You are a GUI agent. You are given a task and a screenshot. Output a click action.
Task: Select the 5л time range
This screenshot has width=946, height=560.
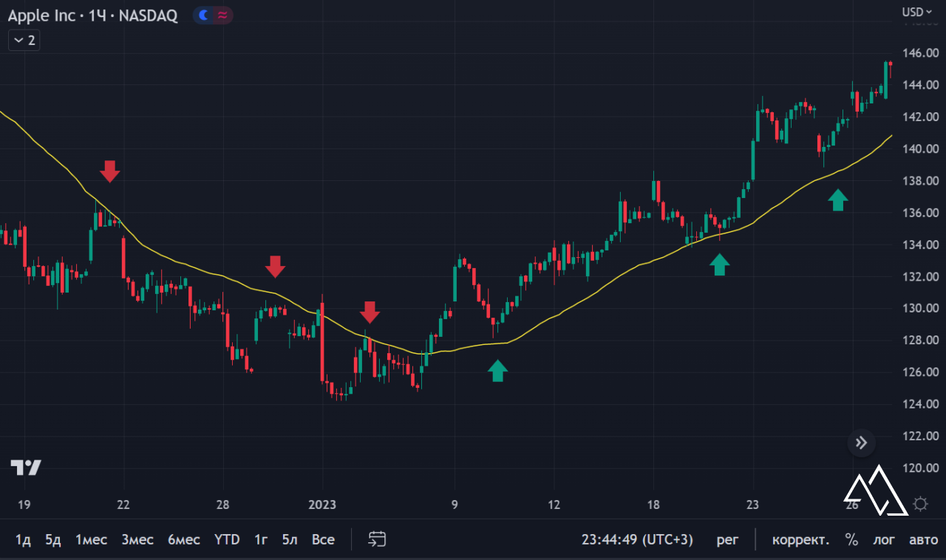pos(290,539)
